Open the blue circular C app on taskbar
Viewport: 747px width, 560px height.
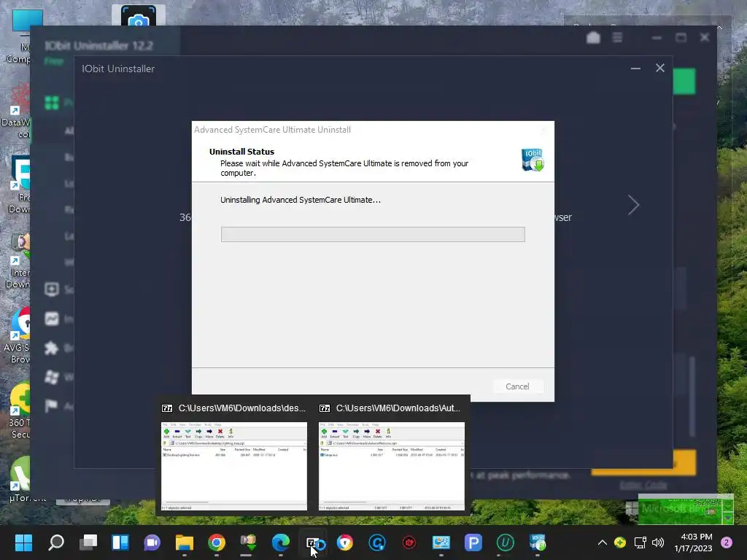click(x=377, y=542)
